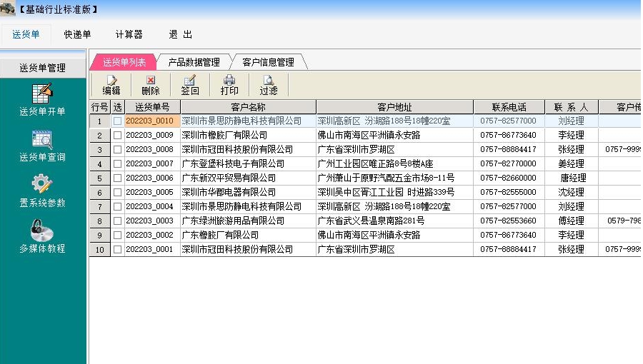Click the 行号 column header
The height and width of the screenshot is (364, 643).
(x=99, y=107)
